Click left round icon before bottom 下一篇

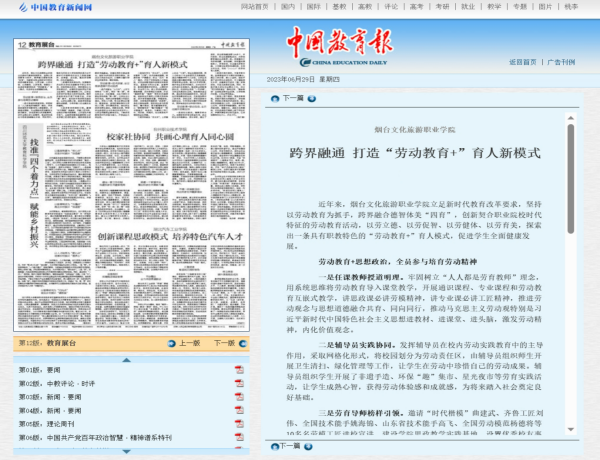click(275, 446)
